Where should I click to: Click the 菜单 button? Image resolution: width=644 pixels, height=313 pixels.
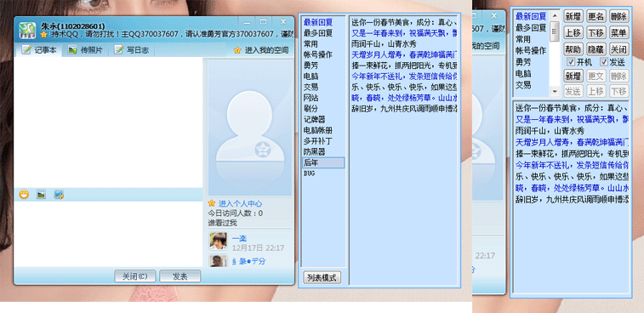point(618,33)
